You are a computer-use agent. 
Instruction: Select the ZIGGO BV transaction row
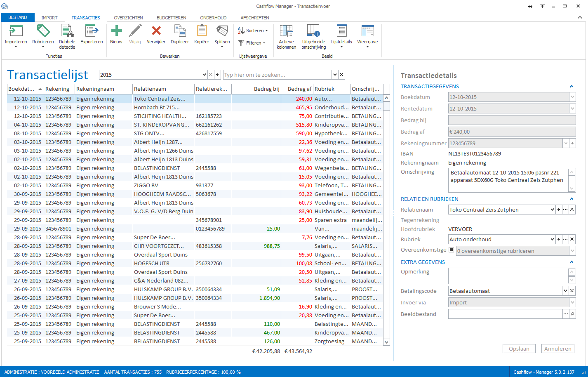click(x=195, y=185)
